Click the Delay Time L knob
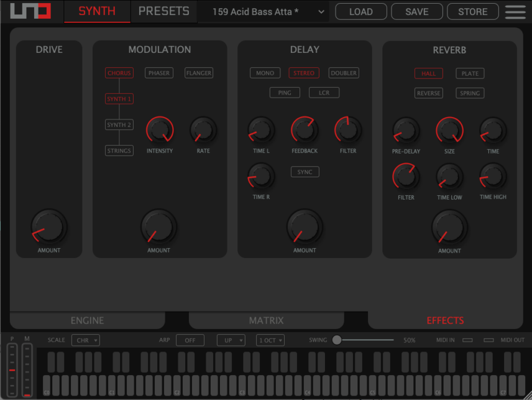532x400 pixels. [x=261, y=130]
